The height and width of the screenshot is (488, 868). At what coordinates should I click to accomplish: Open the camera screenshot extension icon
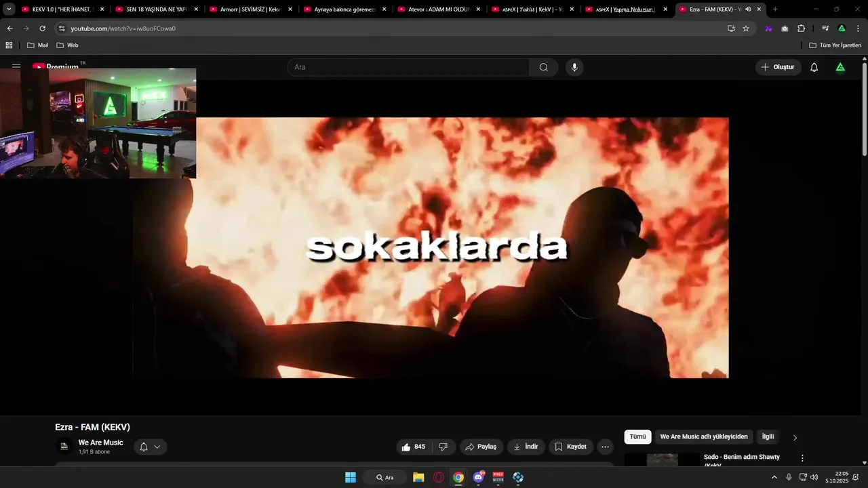tap(785, 28)
